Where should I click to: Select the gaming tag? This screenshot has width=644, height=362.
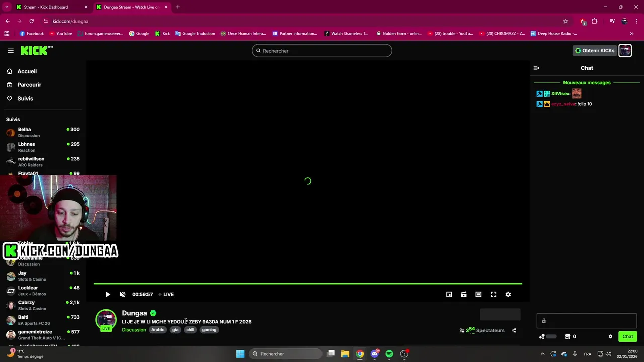point(209,330)
